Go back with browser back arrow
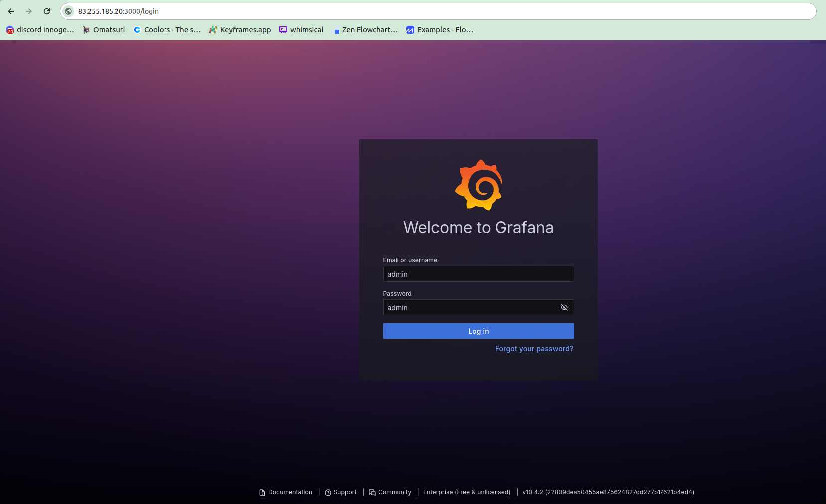 click(11, 11)
